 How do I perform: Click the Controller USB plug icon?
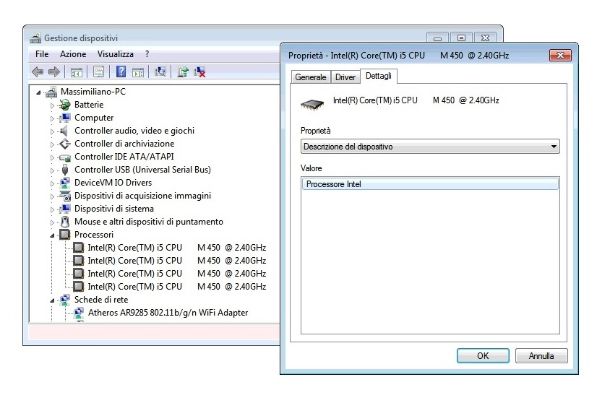65,170
